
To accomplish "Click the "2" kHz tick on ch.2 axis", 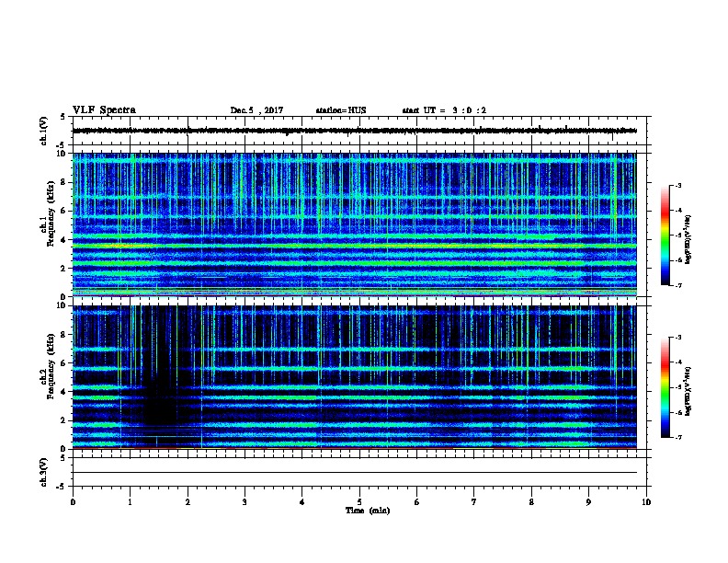I will (63, 420).
